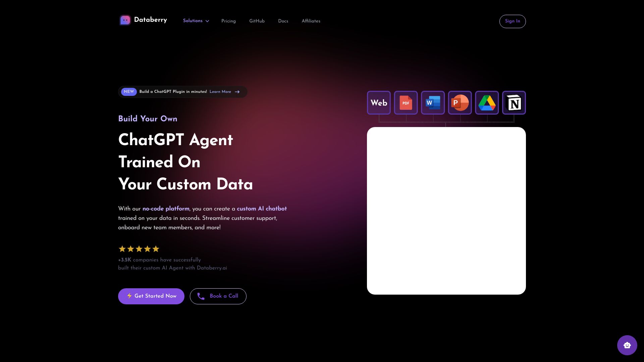Go to the GitHub link in navigation
Viewport: 644px width, 362px height.
pos(257,21)
